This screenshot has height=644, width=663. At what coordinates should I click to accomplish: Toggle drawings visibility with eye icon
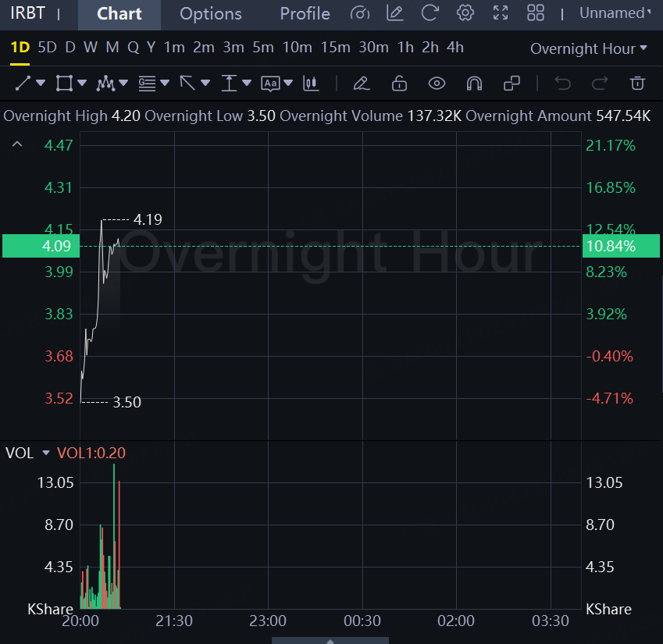pyautogui.click(x=437, y=83)
